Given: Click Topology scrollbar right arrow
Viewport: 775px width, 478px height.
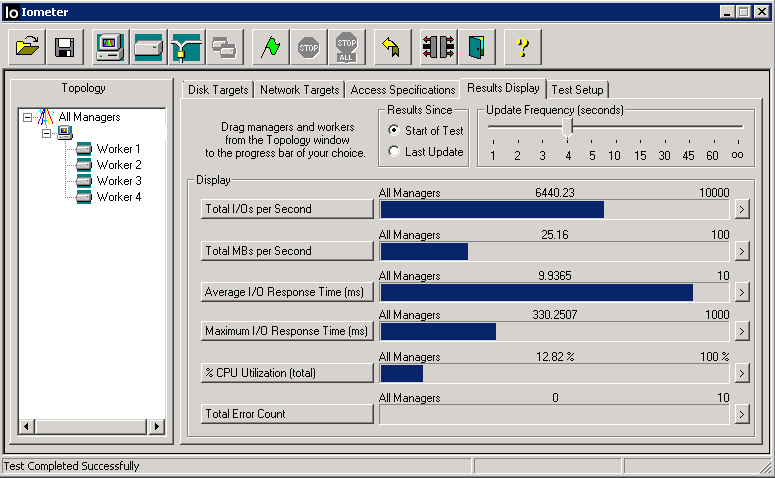Looking at the screenshot, I should pyautogui.click(x=156, y=427).
